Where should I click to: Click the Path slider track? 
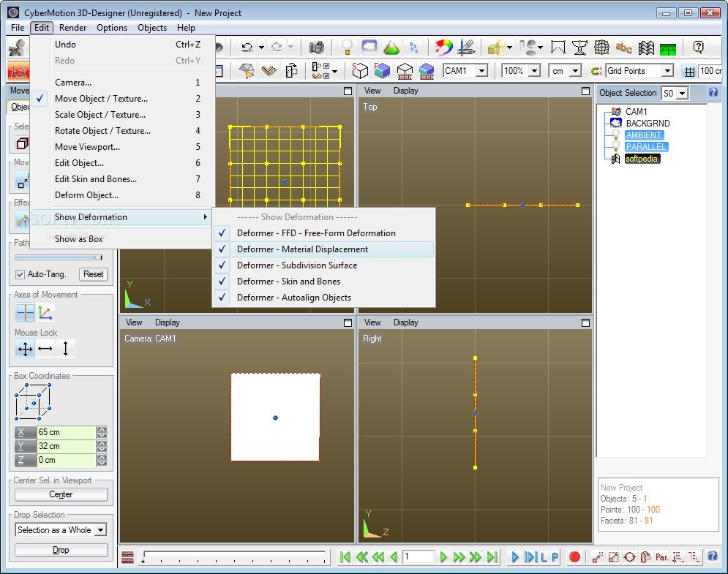(x=59, y=257)
